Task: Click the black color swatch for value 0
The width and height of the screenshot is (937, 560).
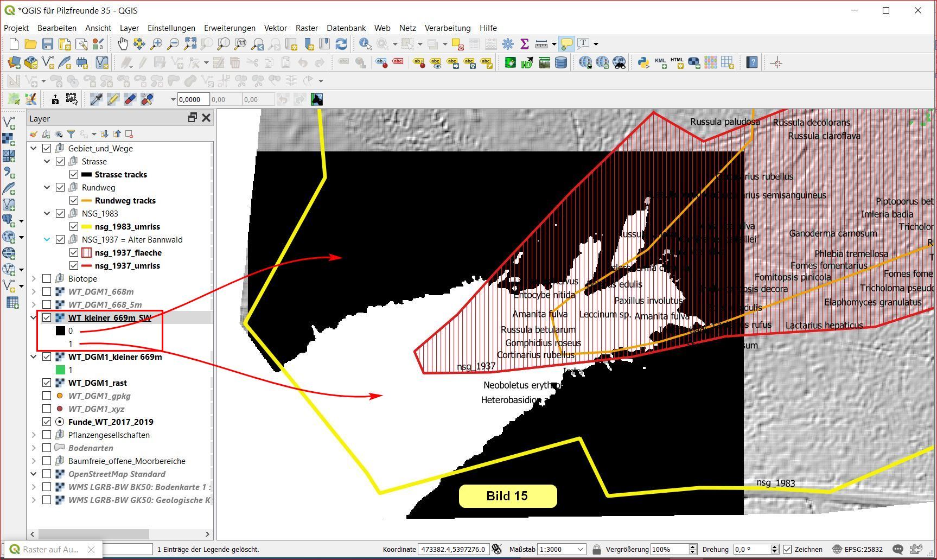Action: coord(60,330)
